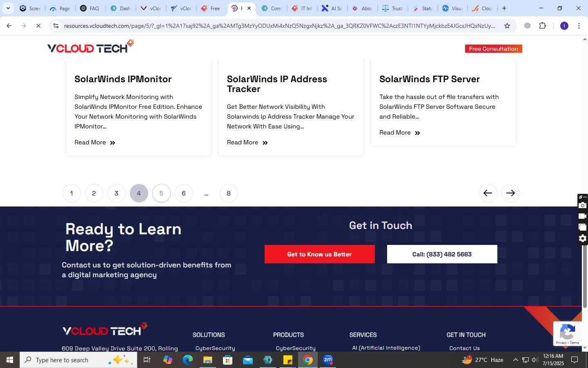Click the Windows taskbar search box
Image resolution: width=588 pixels, height=368 pixels.
(78, 360)
